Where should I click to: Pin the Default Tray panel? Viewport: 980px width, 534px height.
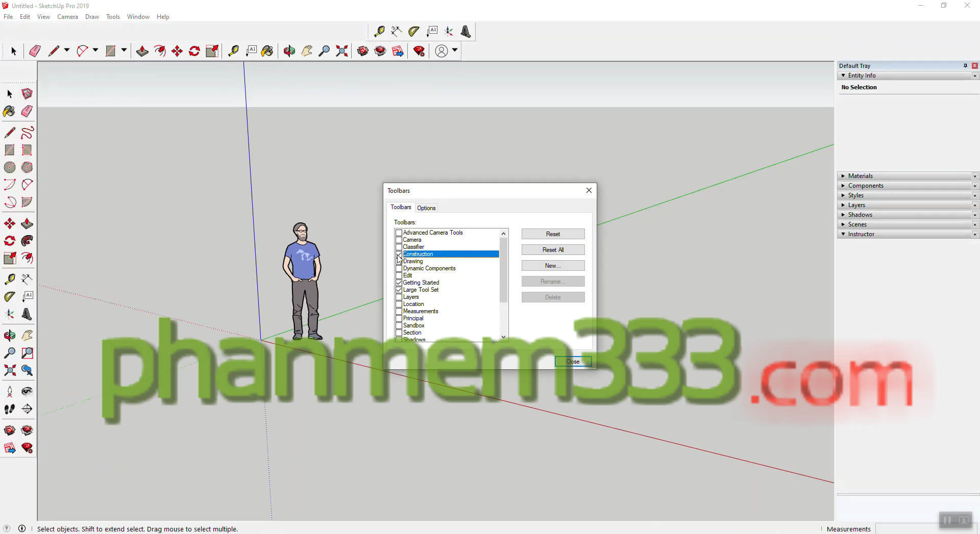click(965, 66)
